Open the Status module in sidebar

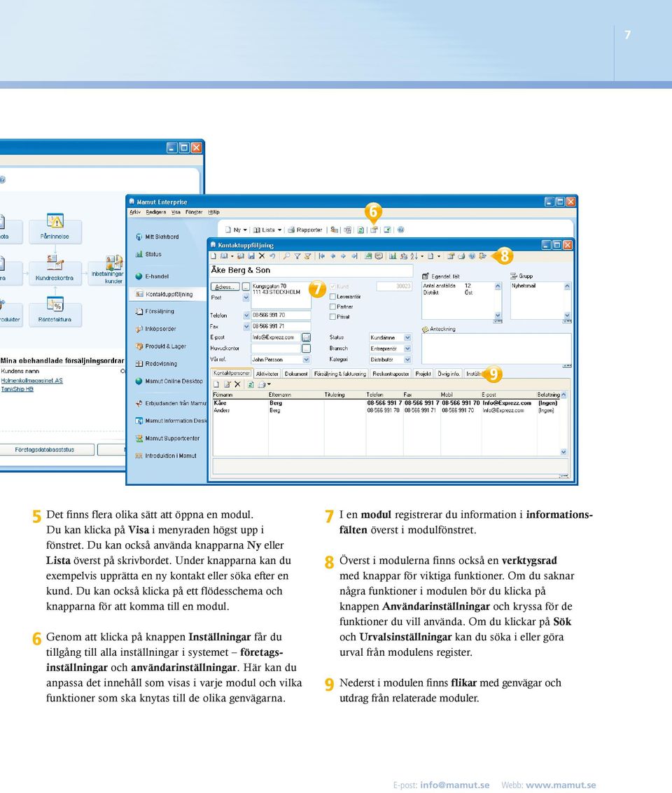click(148, 254)
